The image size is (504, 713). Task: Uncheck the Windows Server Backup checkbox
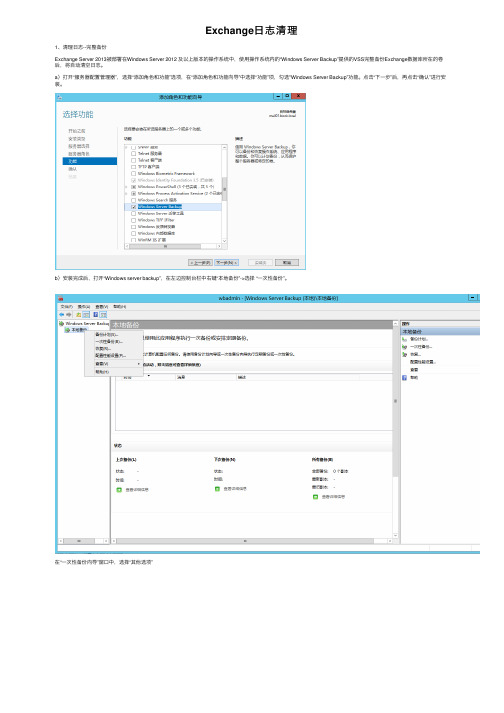click(x=133, y=207)
